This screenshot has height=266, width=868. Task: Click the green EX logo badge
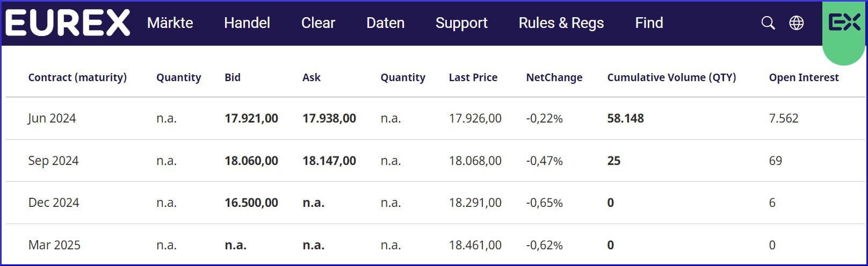(844, 23)
